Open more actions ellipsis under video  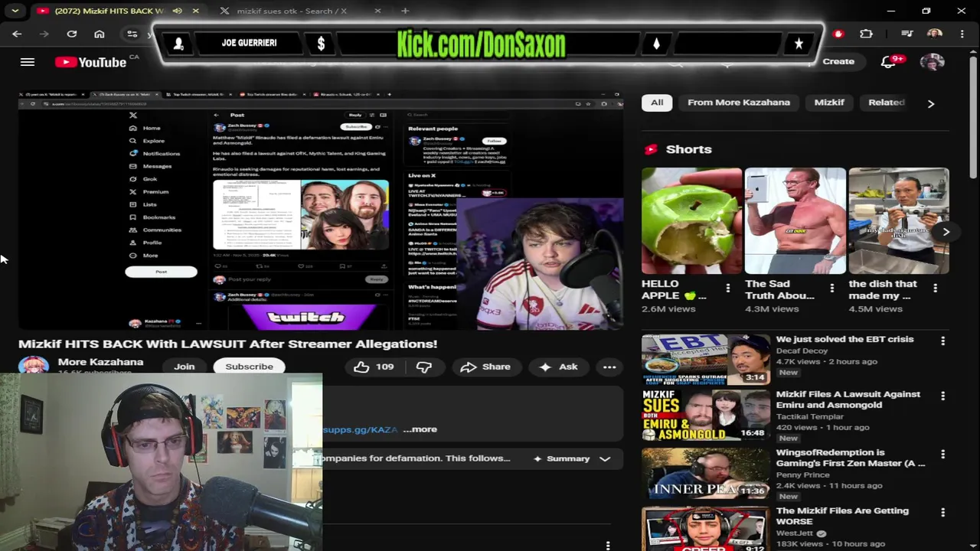(x=609, y=367)
